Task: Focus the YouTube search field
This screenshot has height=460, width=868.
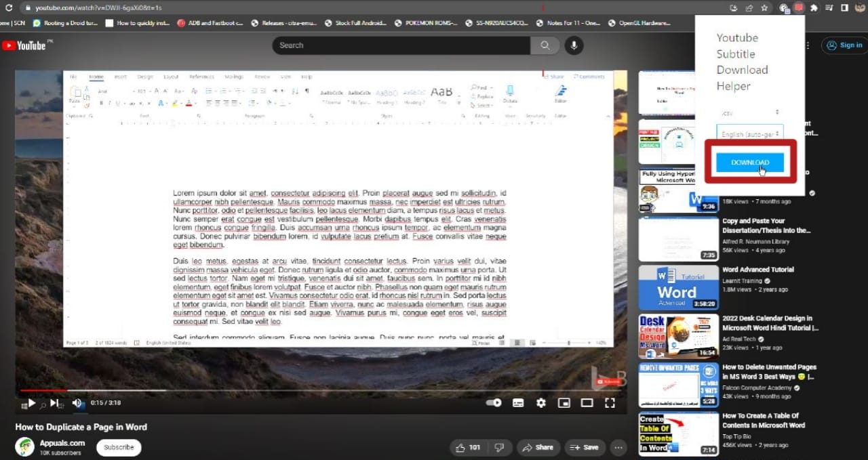Action: (x=401, y=45)
